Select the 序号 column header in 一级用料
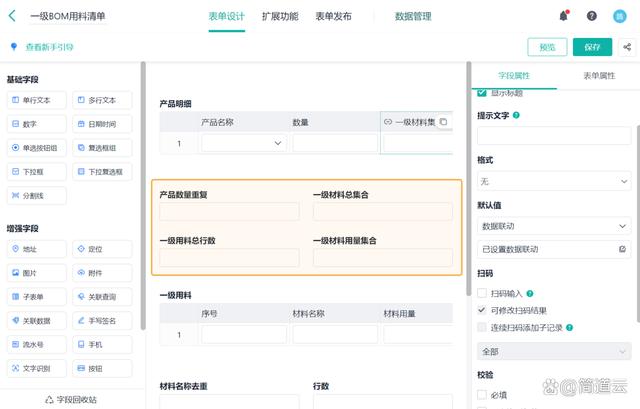Screen dimensions: 640x409 pos(209,313)
